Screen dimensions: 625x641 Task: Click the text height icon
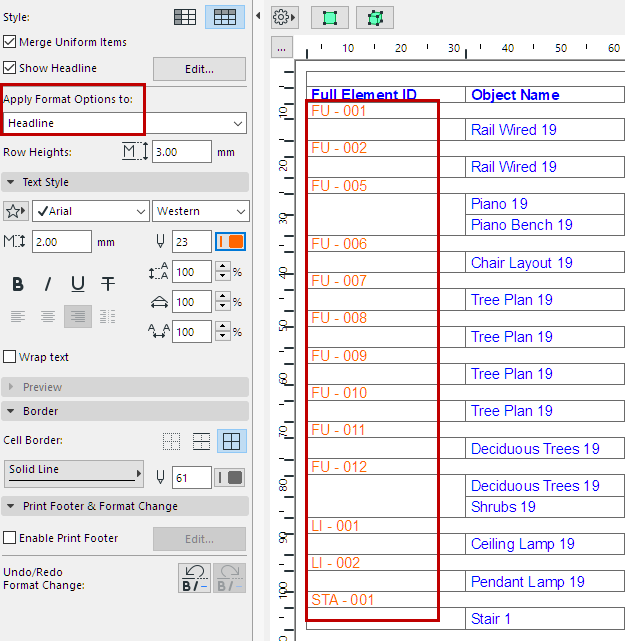click(14, 242)
